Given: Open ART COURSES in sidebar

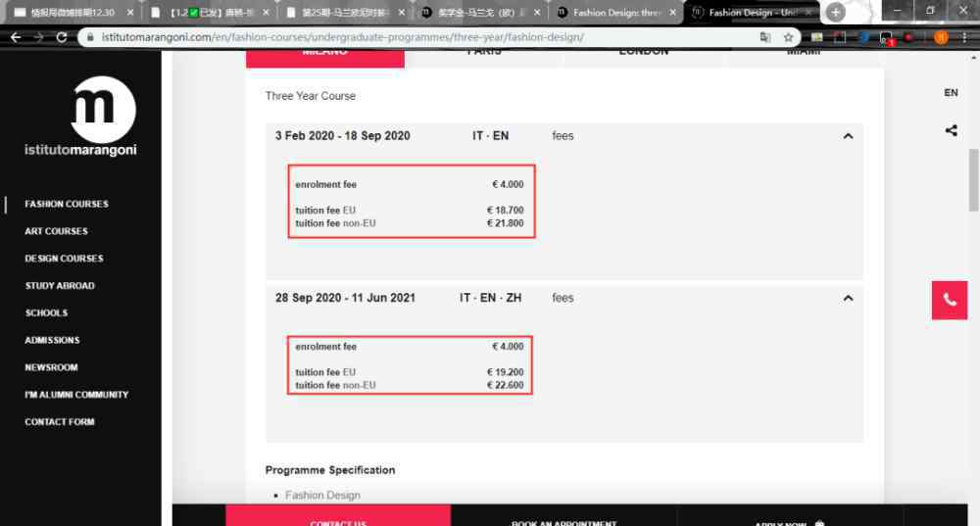Looking at the screenshot, I should tap(56, 231).
